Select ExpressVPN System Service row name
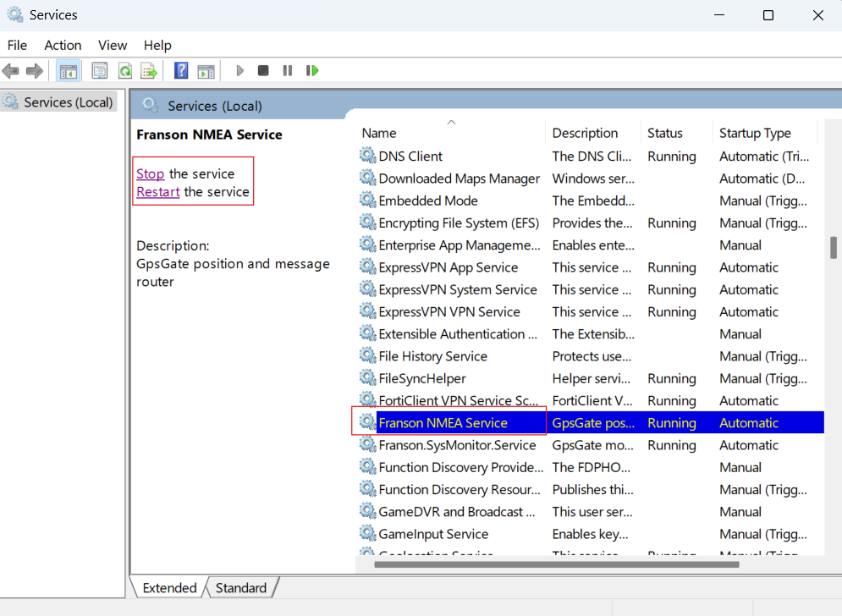The height and width of the screenshot is (616, 842). [458, 289]
